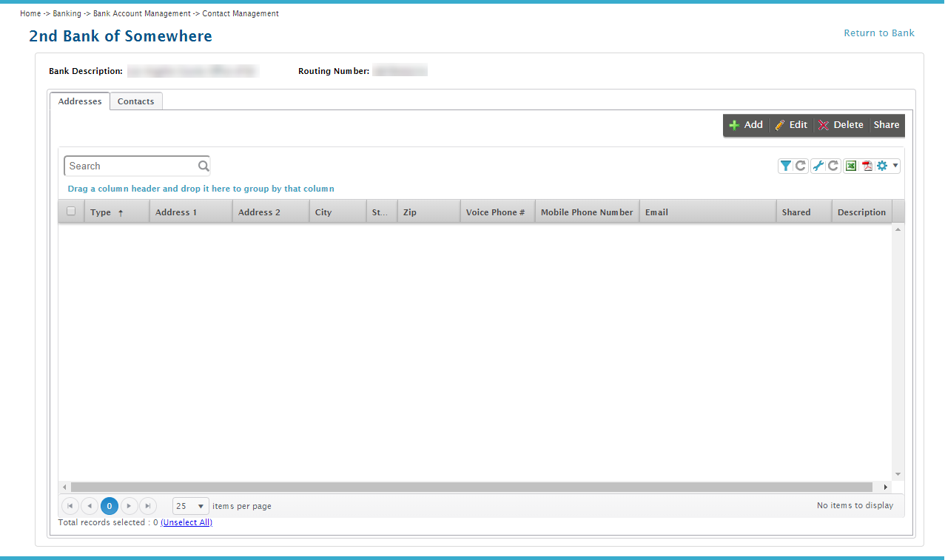Select the Addresses tab
The image size is (945, 560).
coord(80,101)
